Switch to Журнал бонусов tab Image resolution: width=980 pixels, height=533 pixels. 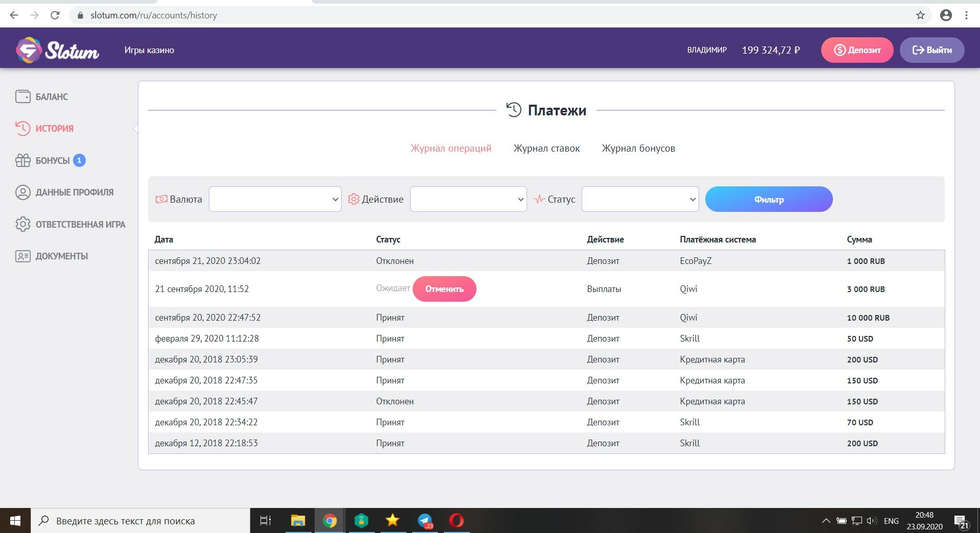pos(638,149)
